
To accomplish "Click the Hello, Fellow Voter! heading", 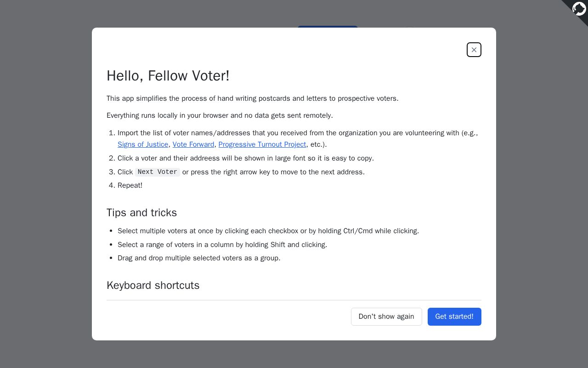I will [168, 75].
